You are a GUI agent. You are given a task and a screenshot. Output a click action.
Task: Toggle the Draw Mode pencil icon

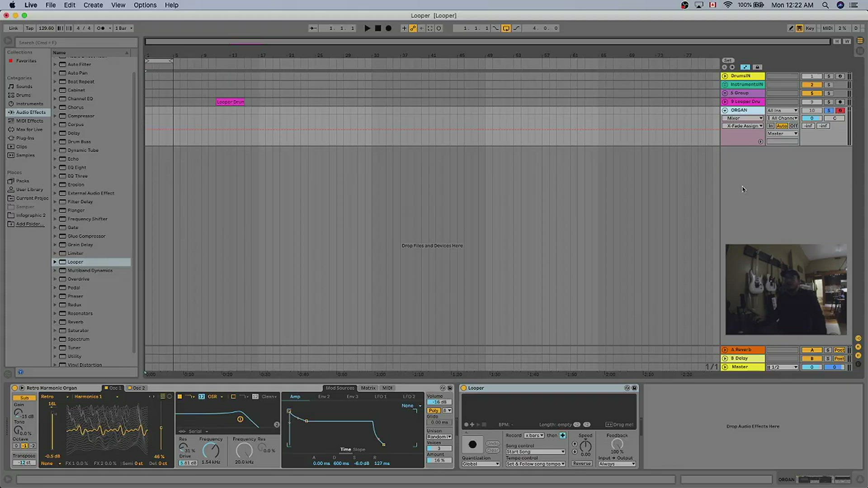791,28
